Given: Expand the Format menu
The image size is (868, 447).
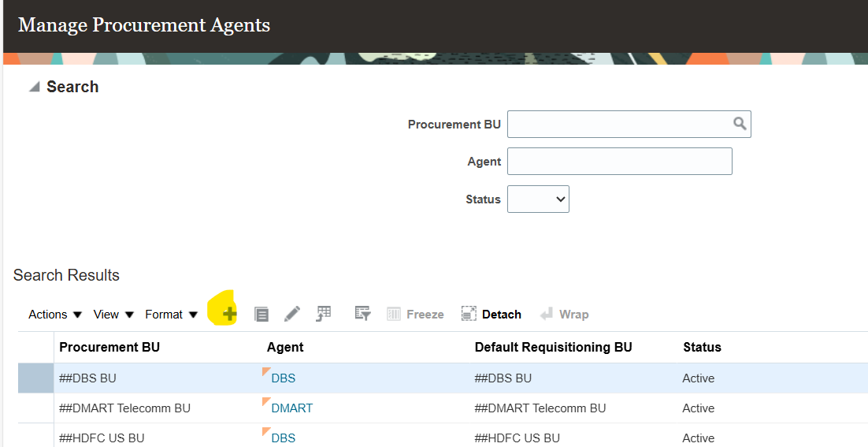Looking at the screenshot, I should pyautogui.click(x=171, y=315).
